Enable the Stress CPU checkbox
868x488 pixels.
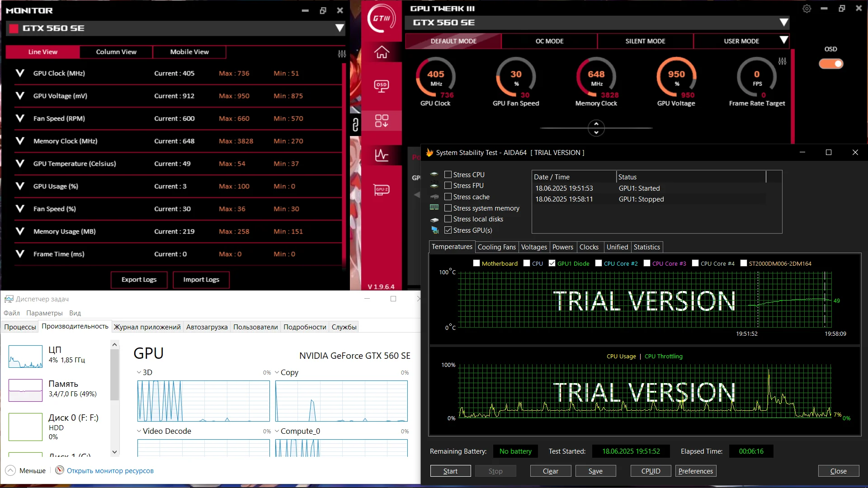[448, 174]
